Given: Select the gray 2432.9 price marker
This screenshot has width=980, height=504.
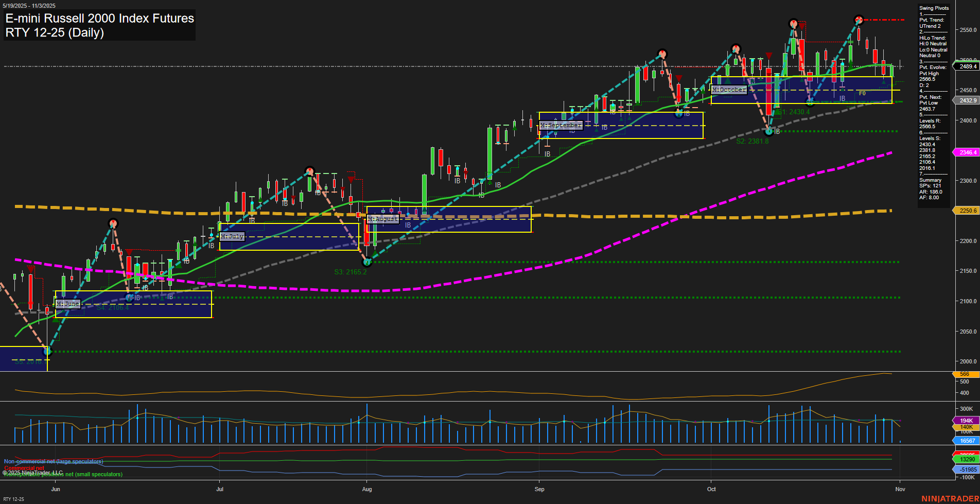Looking at the screenshot, I should (968, 100).
